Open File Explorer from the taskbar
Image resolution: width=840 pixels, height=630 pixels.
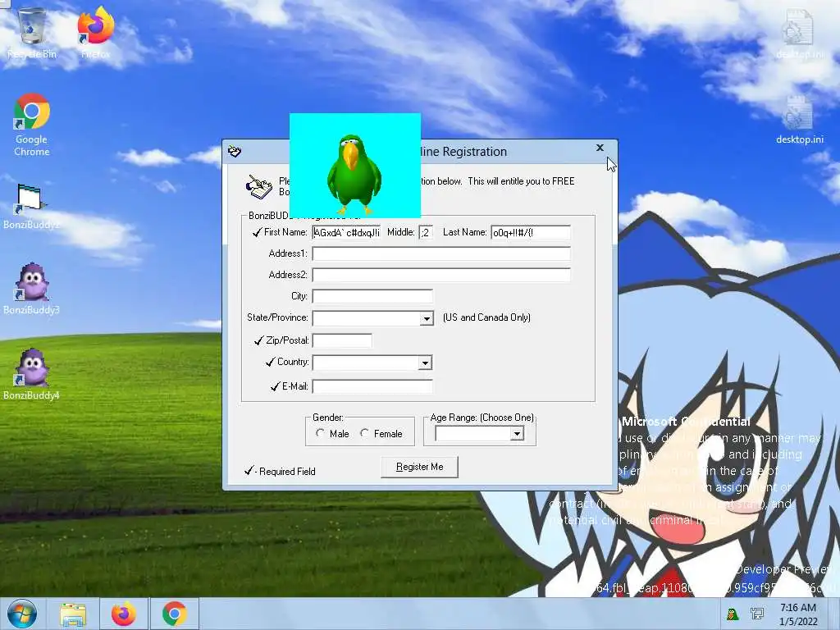pos(73,614)
